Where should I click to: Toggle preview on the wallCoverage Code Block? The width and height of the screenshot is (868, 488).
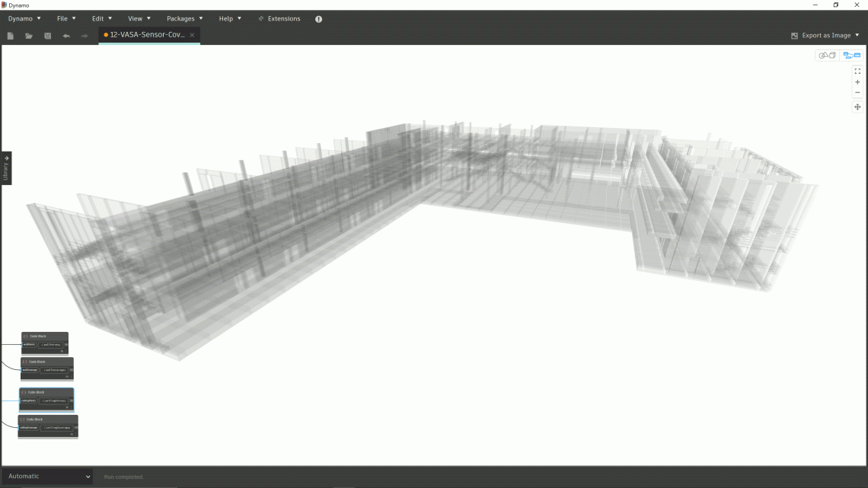68,377
